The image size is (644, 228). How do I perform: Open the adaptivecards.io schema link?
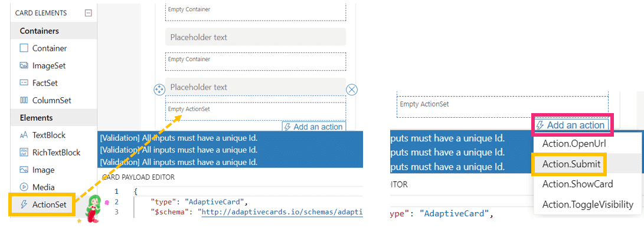pyautogui.click(x=280, y=212)
